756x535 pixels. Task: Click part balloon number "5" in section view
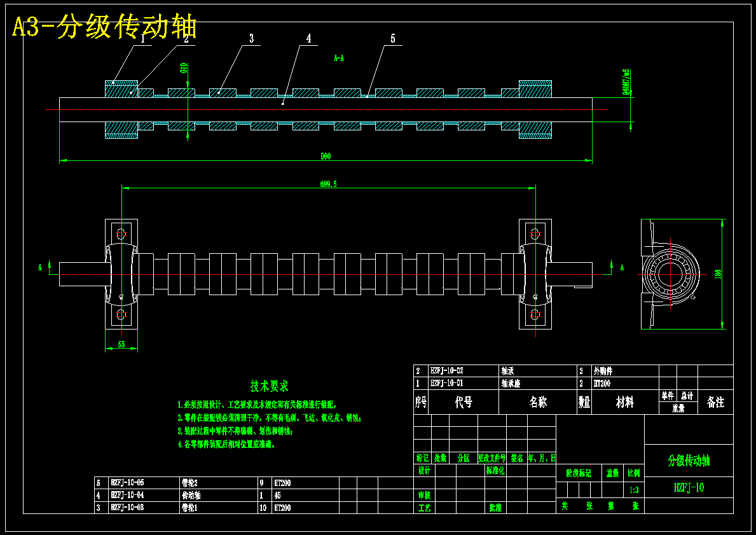393,39
